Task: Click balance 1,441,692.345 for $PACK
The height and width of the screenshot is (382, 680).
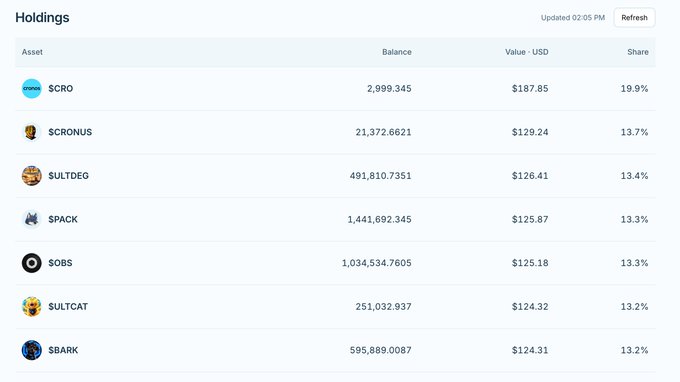Action: point(379,219)
